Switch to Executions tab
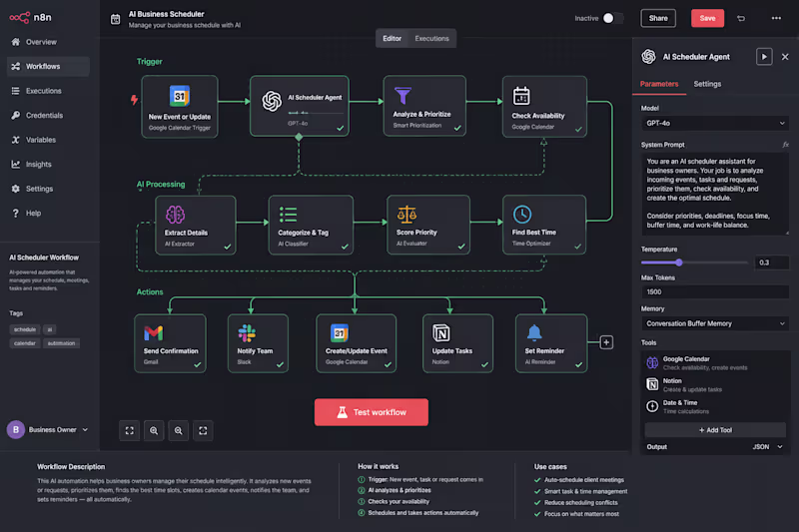799x532 pixels. (x=431, y=39)
